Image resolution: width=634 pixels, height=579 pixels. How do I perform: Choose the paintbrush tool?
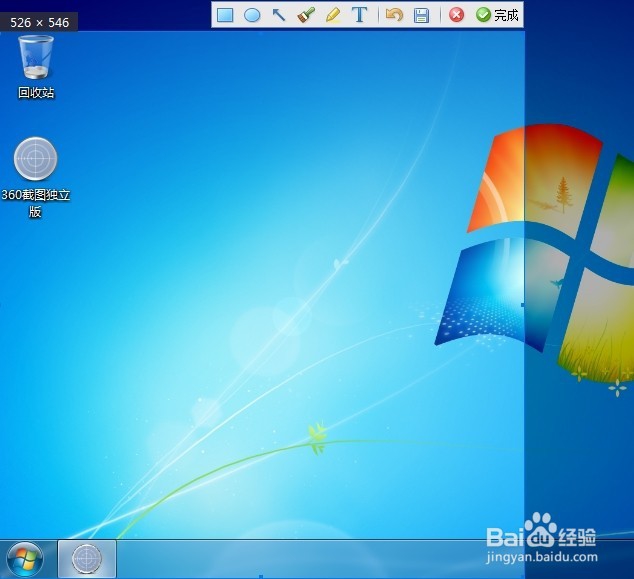(306, 15)
